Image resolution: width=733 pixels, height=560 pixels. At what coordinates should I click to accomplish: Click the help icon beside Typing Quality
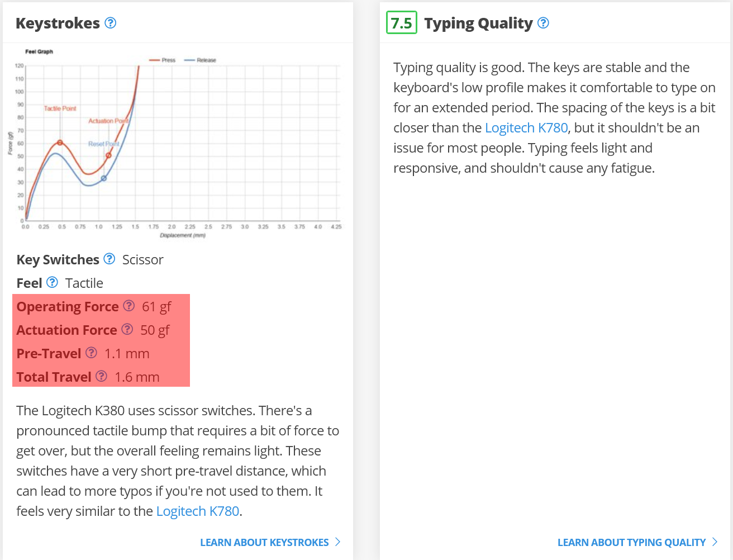pos(543,23)
